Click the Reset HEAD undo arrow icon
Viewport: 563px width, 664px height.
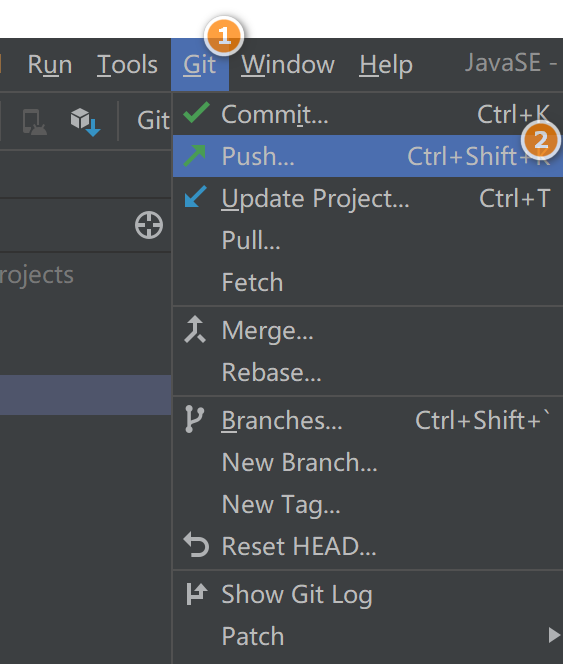196,545
